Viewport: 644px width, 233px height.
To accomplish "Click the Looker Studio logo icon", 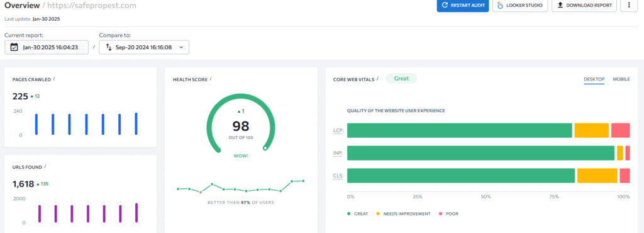I will point(500,5).
